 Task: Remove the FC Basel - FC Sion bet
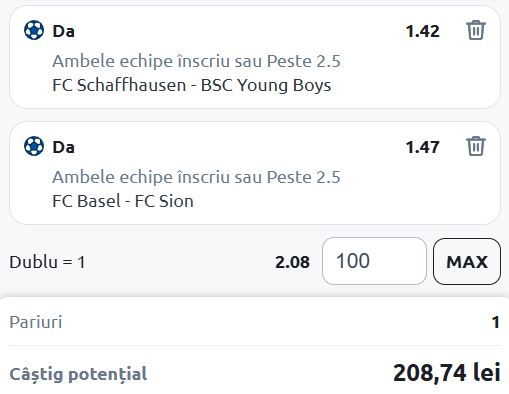click(x=475, y=146)
